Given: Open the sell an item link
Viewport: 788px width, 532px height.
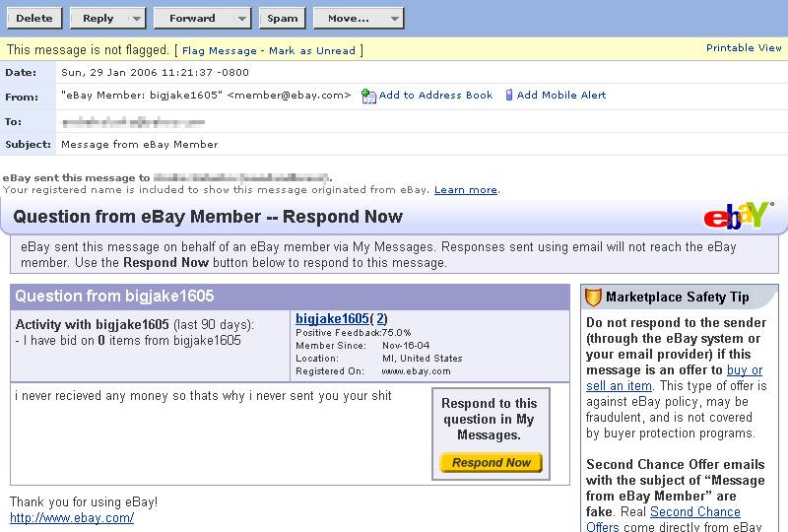Looking at the screenshot, I should point(620,385).
